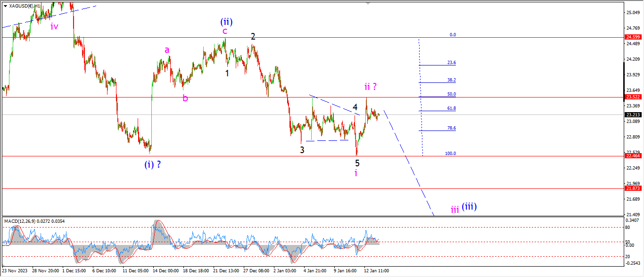Select the 100.0 Fibonacci level label

(x=450, y=154)
